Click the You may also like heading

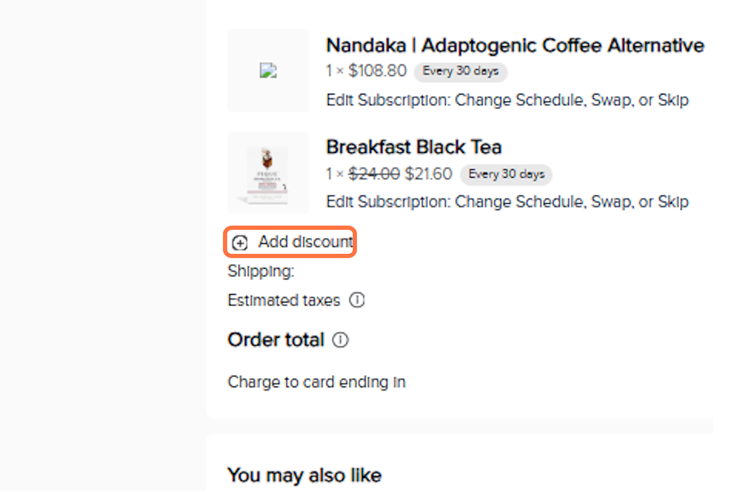coord(304,475)
